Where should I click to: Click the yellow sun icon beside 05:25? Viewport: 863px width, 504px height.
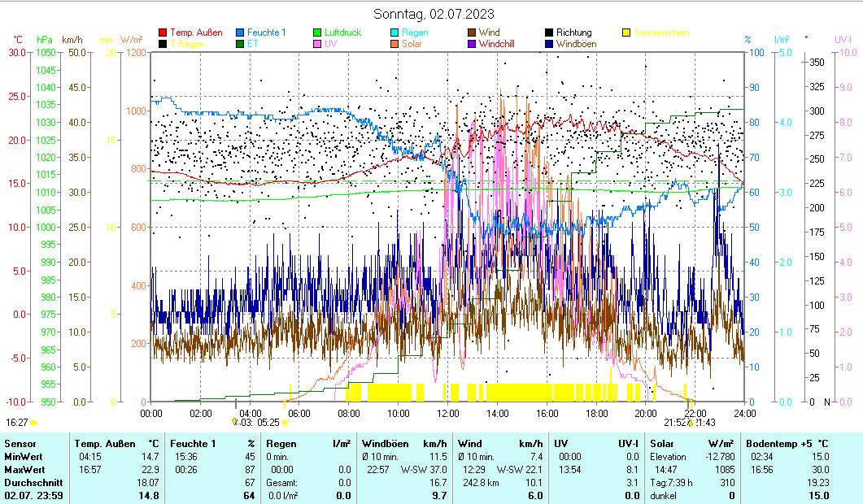pos(285,423)
